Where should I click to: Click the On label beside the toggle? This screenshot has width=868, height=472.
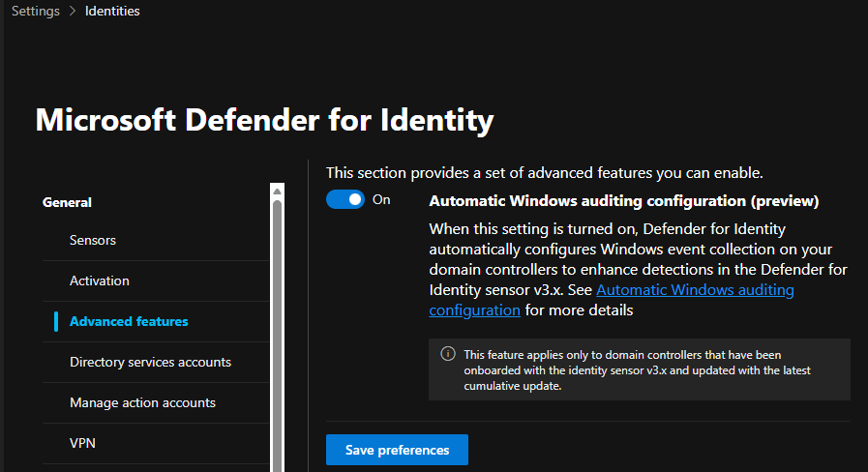(381, 199)
